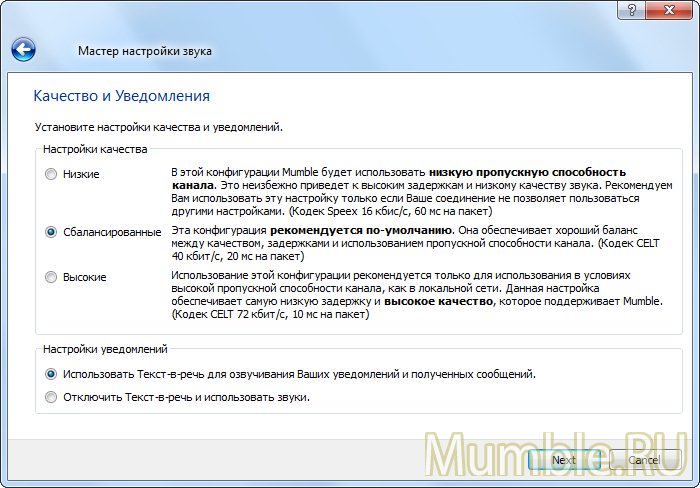The image size is (700, 488).
Task: Select the Низкие quality radio button
Action: click(x=52, y=175)
